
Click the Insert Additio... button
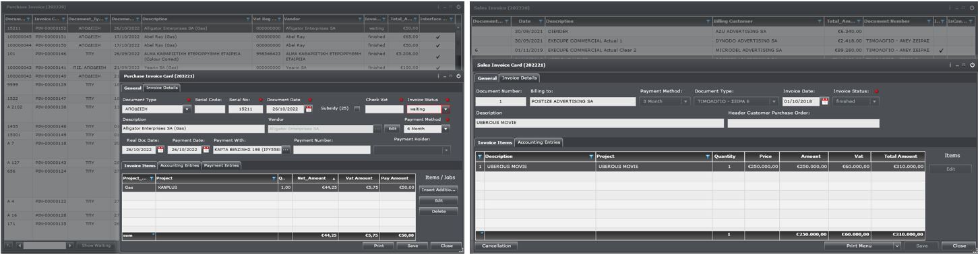pyautogui.click(x=439, y=190)
